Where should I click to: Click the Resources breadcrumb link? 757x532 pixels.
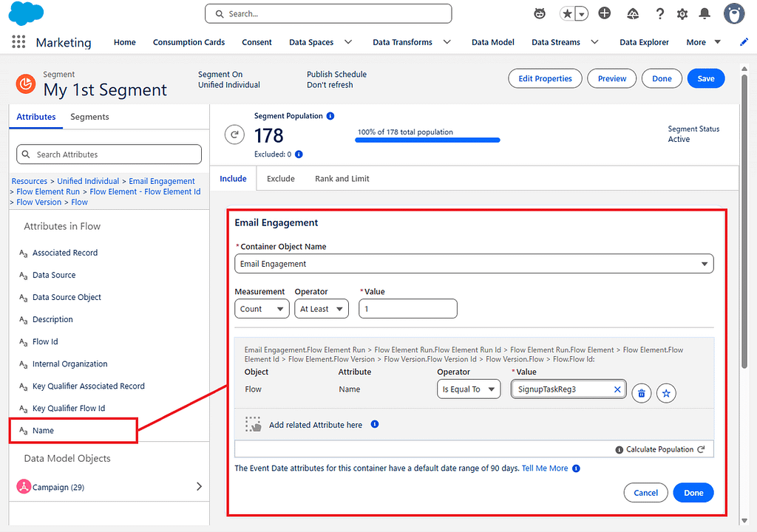pos(30,181)
